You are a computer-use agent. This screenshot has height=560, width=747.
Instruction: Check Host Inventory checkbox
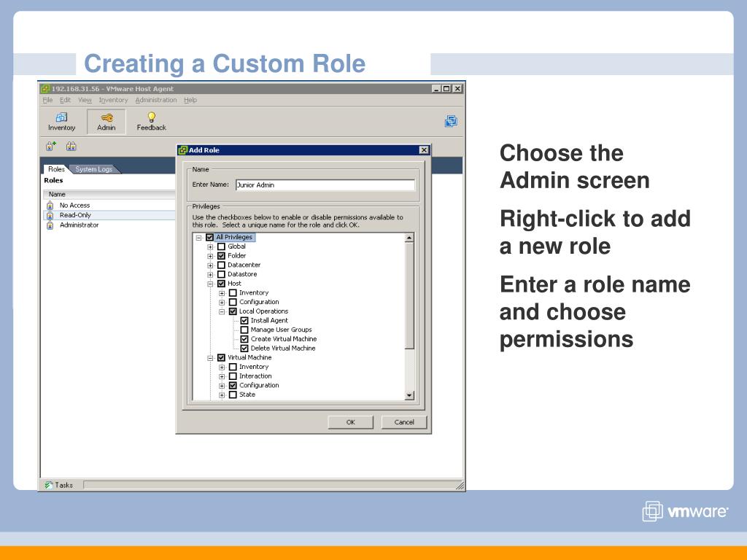[x=233, y=293]
